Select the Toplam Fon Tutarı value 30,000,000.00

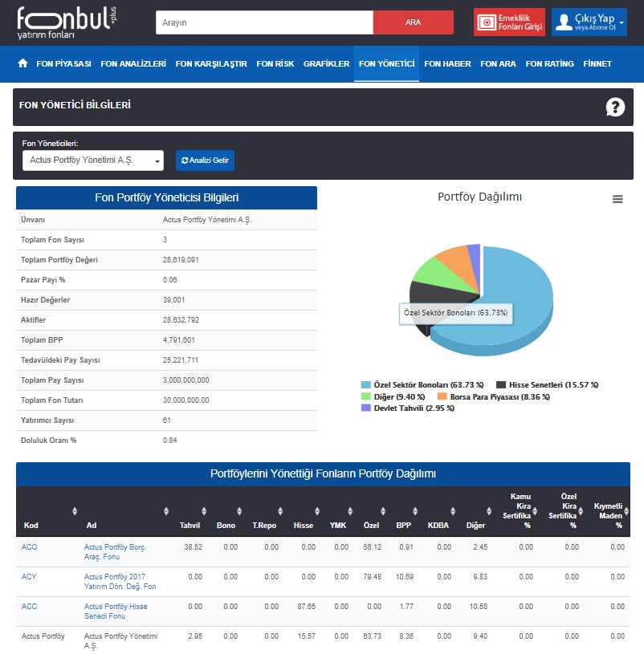185,400
